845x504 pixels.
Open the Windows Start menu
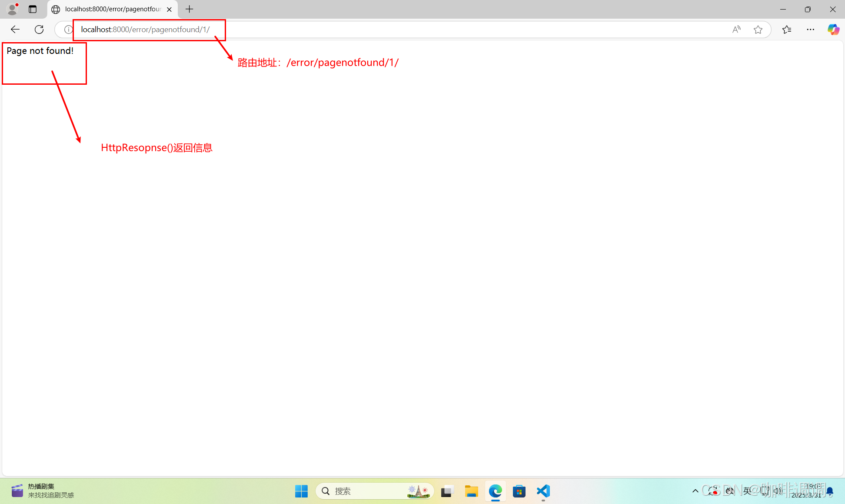pyautogui.click(x=301, y=491)
